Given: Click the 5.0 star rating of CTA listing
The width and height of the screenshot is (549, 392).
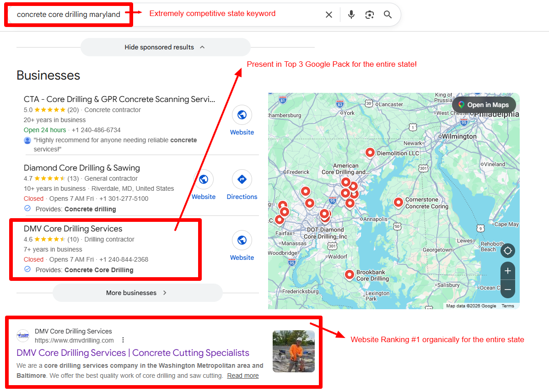Looking at the screenshot, I should click(x=45, y=110).
